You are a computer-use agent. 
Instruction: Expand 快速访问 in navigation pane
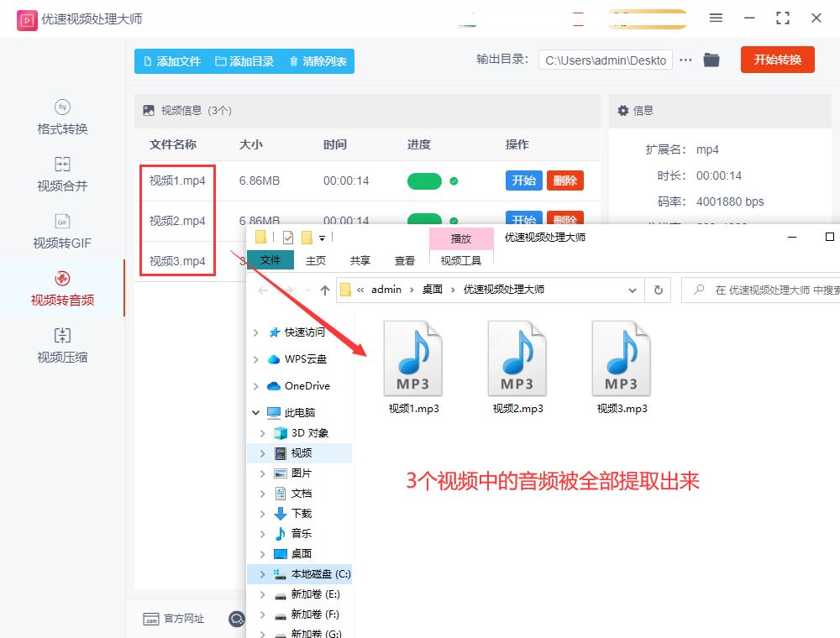256,332
